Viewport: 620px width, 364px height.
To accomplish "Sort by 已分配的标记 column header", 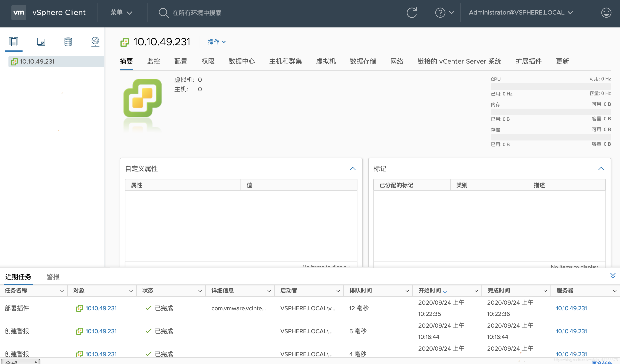I will point(412,185).
